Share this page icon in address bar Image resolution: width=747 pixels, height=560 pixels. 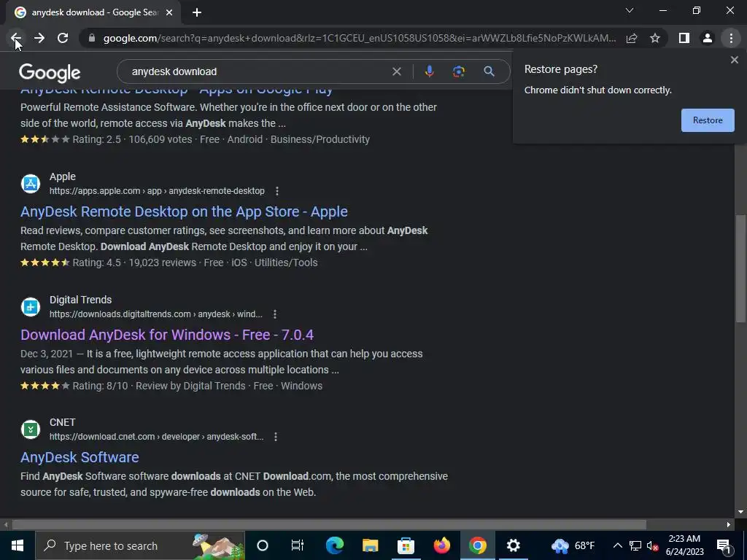pyautogui.click(x=632, y=38)
